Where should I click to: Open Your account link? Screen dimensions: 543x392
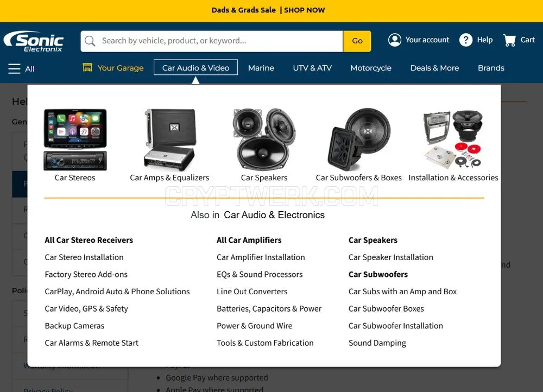(427, 40)
